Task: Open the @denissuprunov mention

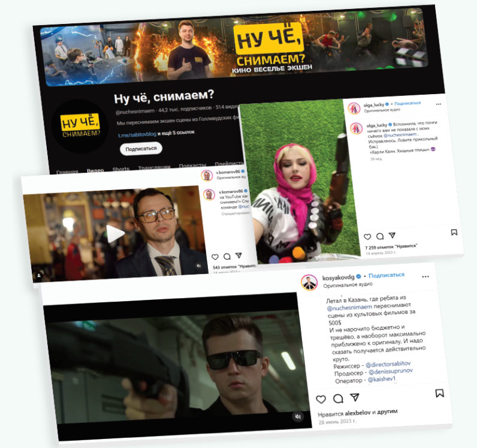Action: pos(391,372)
